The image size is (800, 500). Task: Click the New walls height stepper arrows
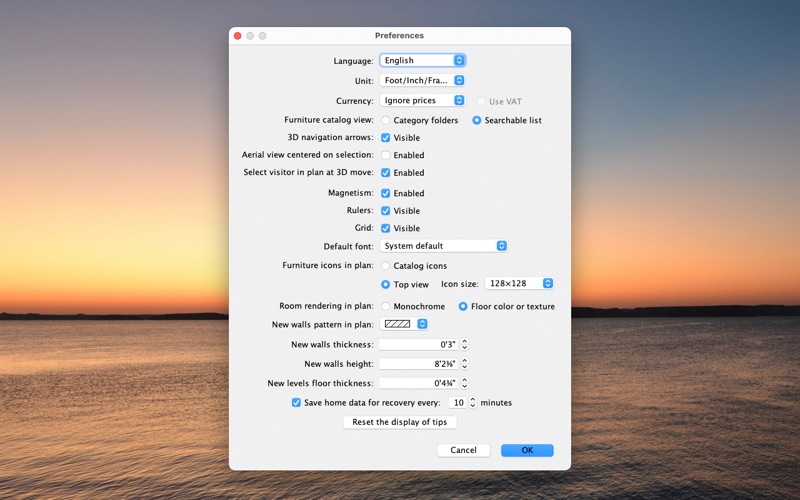coord(465,364)
